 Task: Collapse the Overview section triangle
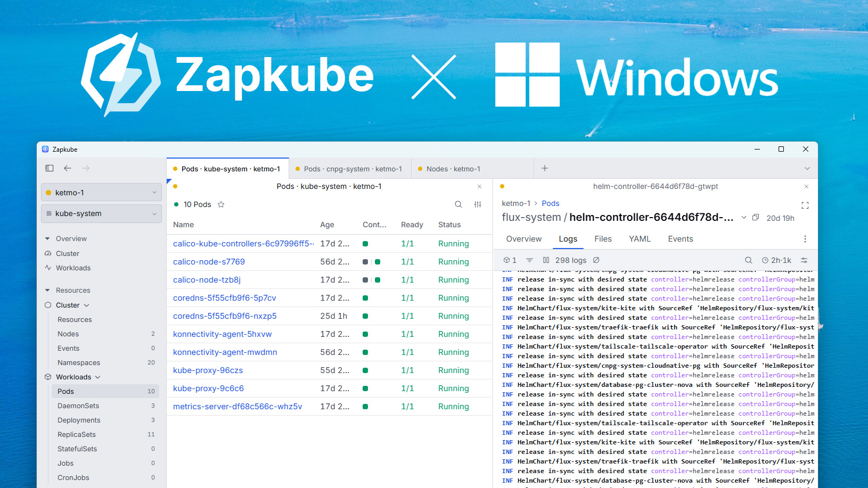click(47, 239)
